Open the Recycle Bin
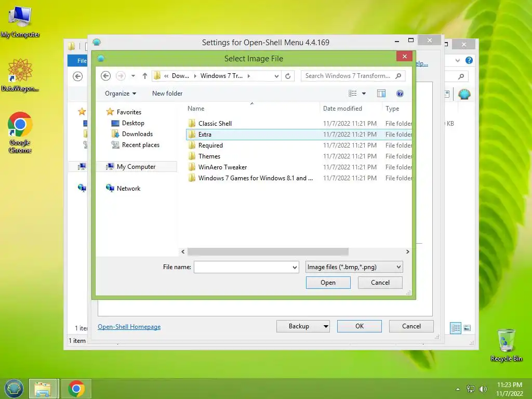The height and width of the screenshot is (399, 532). [x=506, y=345]
